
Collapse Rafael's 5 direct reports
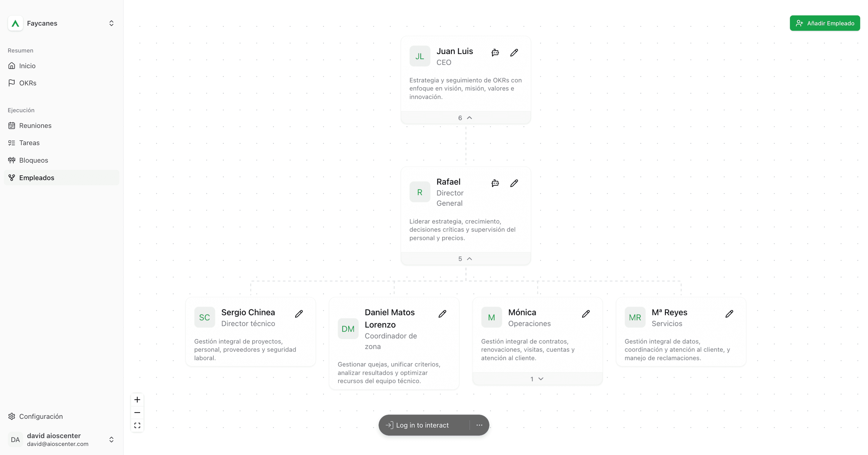(x=466, y=259)
